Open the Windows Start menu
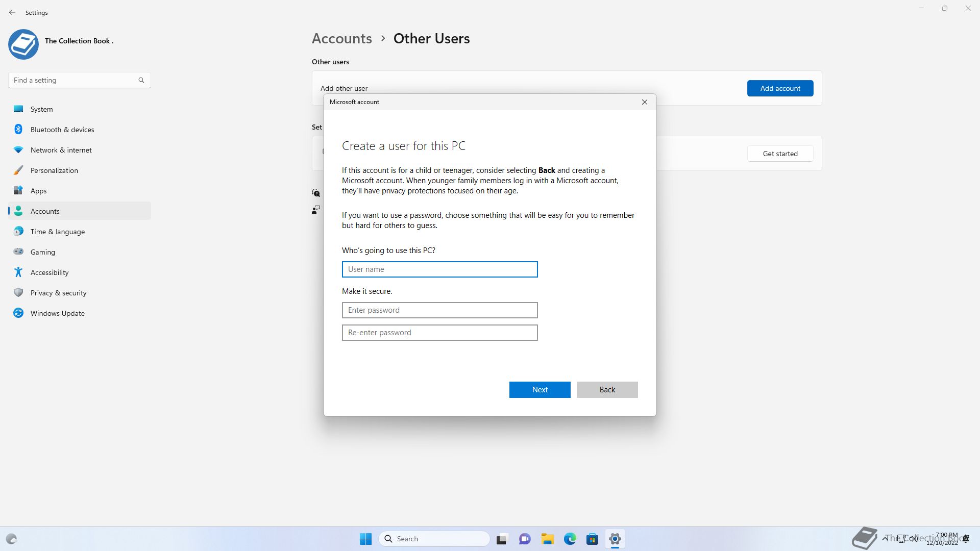980x551 pixels. click(x=365, y=539)
